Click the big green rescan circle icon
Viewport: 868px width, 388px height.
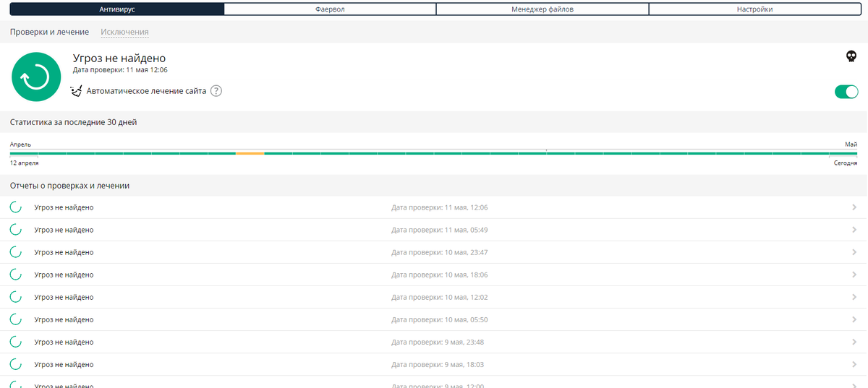point(35,77)
